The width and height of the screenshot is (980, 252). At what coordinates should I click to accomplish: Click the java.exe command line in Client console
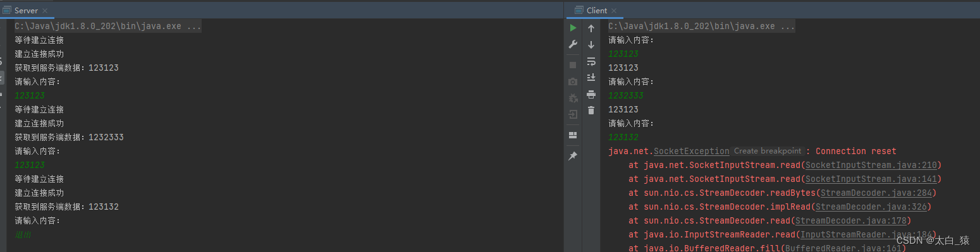click(x=702, y=26)
